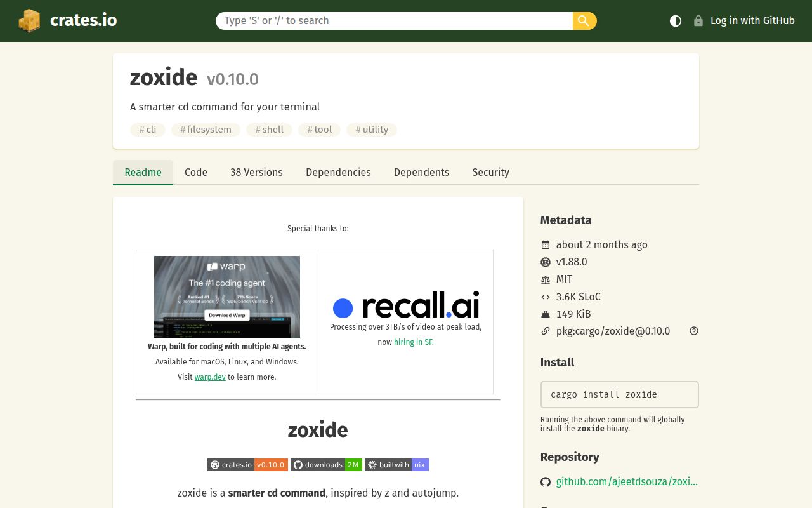Click 'Warp, built for coding with multiple AI agents.'

click(x=227, y=347)
